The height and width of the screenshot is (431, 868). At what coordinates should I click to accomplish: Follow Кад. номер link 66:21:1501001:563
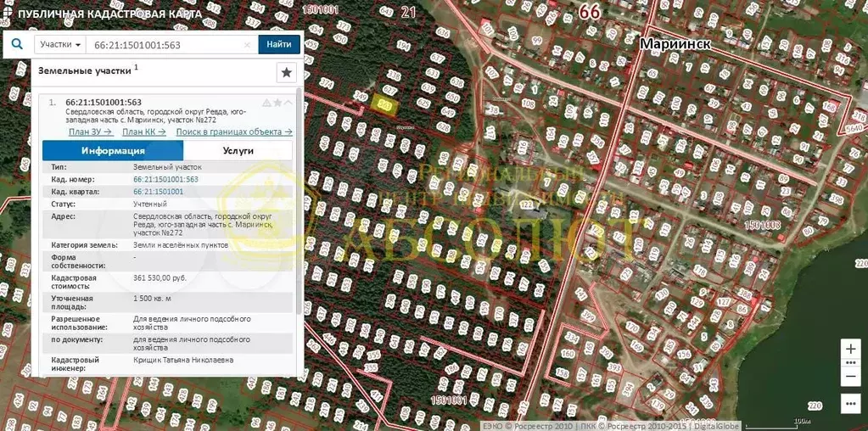tap(165, 179)
